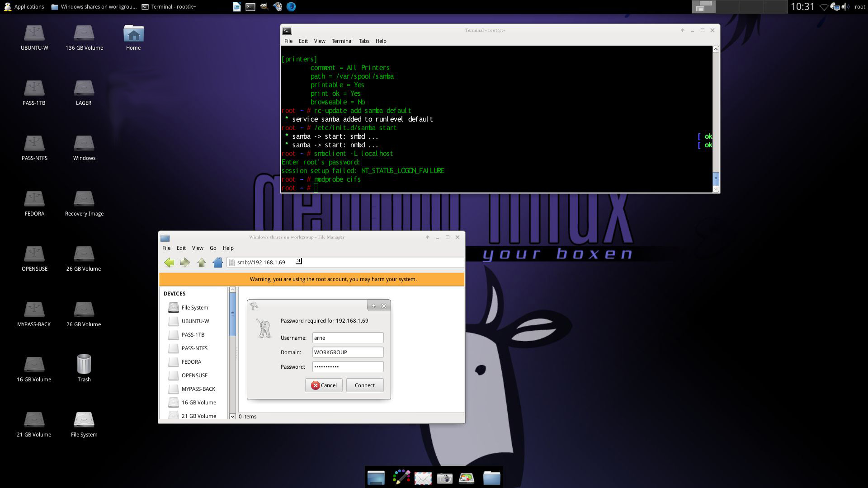
Task: Open the Tabs menu in Terminal
Action: [x=364, y=41]
